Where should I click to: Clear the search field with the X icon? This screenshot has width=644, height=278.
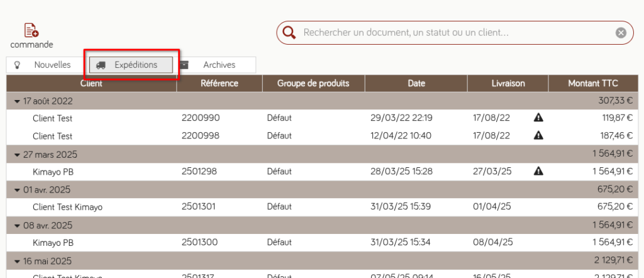pyautogui.click(x=621, y=33)
